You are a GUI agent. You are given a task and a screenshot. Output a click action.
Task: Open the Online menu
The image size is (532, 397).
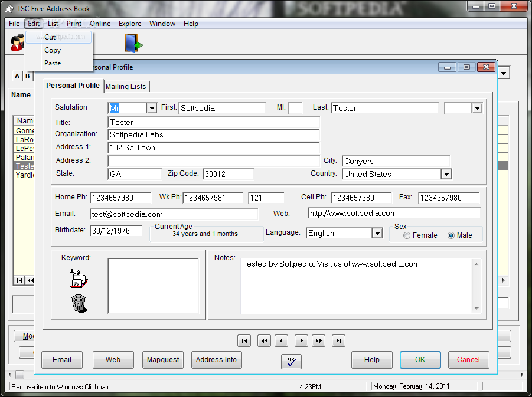pos(100,24)
